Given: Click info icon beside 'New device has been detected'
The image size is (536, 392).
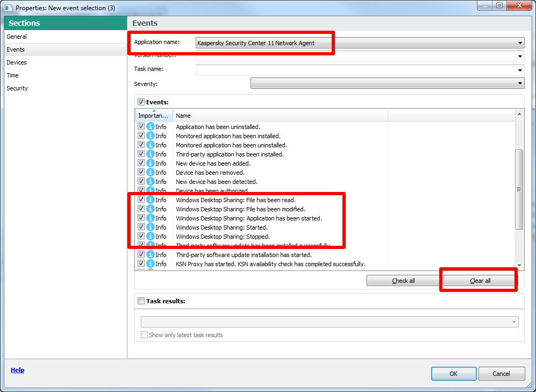Looking at the screenshot, I should click(x=151, y=181).
